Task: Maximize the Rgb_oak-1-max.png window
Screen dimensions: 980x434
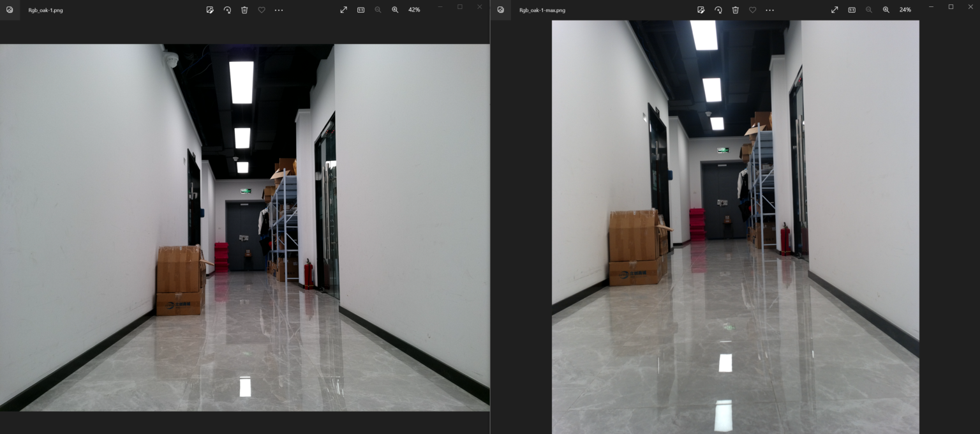Action: pyautogui.click(x=951, y=7)
